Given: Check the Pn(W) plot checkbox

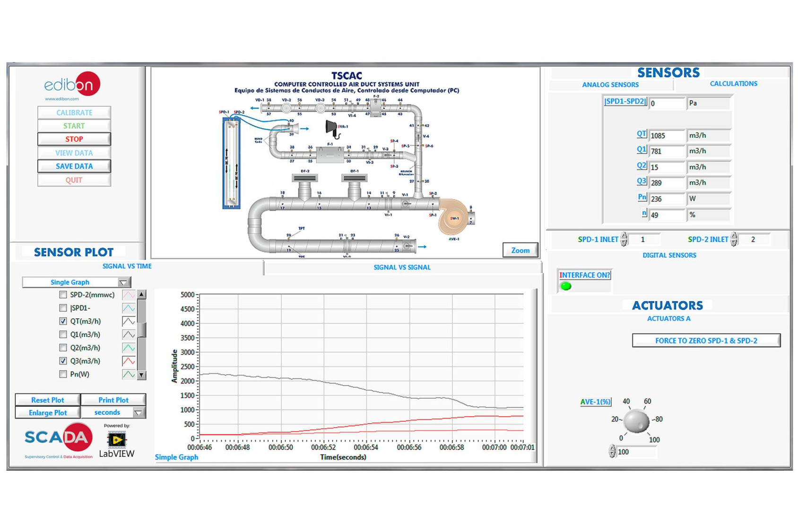Looking at the screenshot, I should point(63,374).
